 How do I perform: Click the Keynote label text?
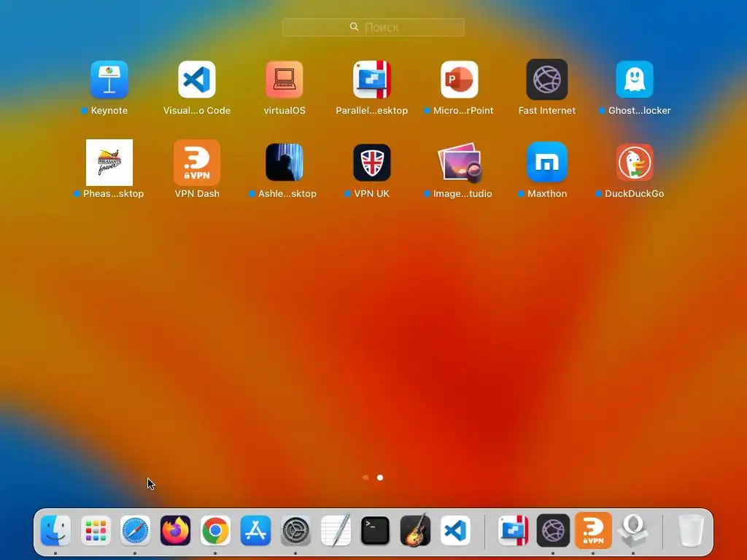click(109, 111)
